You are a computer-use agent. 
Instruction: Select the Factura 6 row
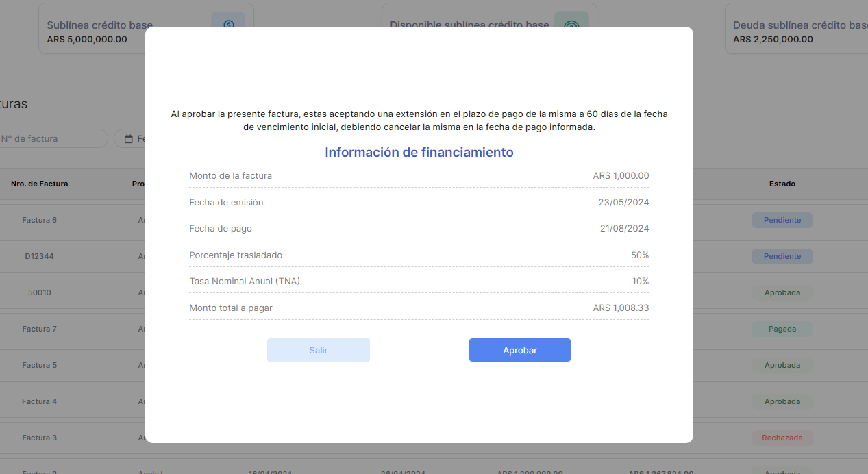(40, 220)
